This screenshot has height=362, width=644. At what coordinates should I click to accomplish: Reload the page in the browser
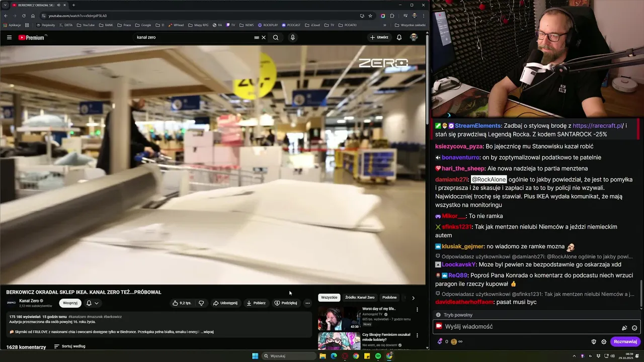point(24,16)
